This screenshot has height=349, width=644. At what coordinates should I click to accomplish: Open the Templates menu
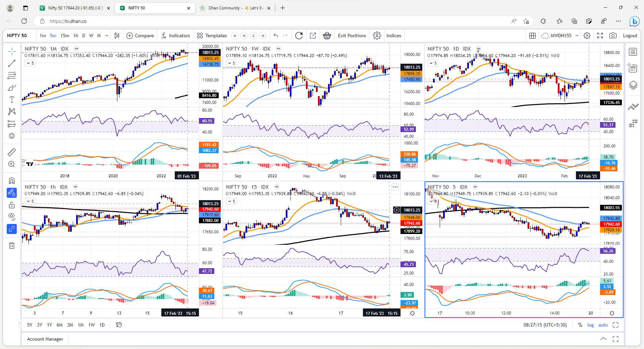(212, 36)
